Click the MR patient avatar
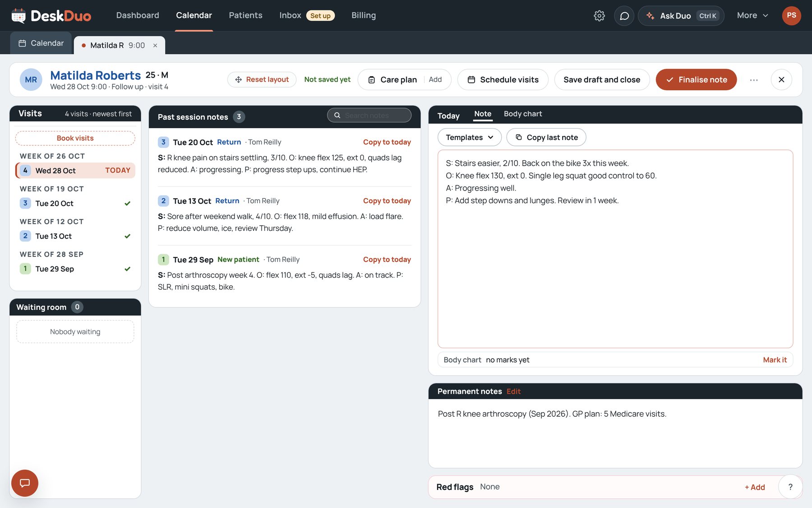This screenshot has width=812, height=508. click(31, 80)
